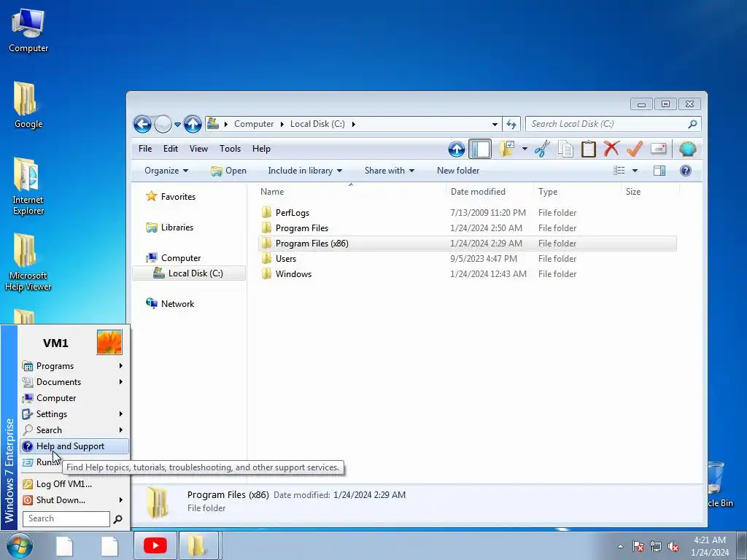
Task: Click the Copy pages icon
Action: [x=565, y=149]
